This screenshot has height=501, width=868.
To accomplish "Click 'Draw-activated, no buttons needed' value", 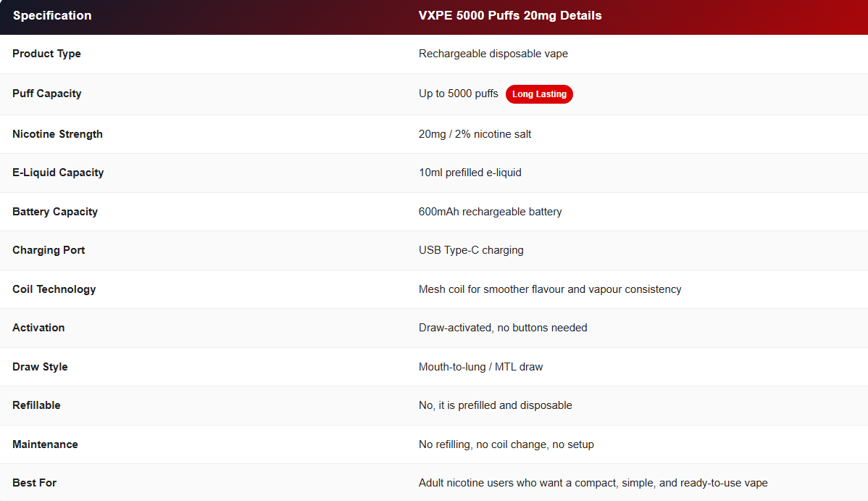I will (503, 328).
